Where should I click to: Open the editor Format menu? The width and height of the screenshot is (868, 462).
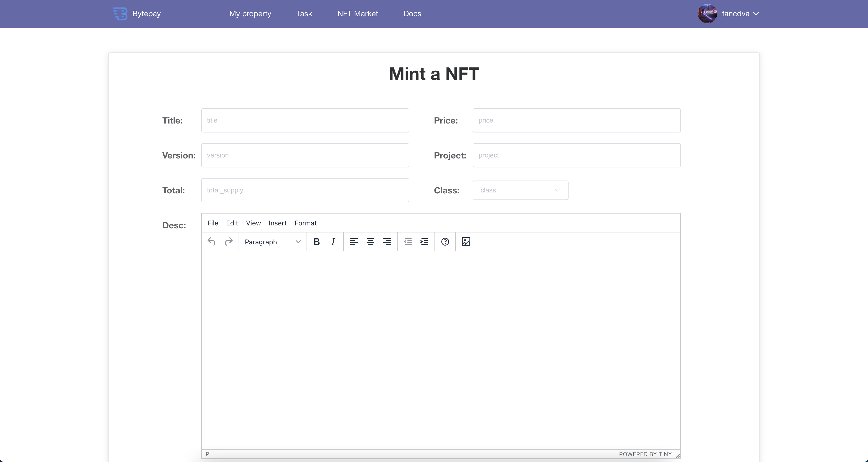tap(306, 223)
